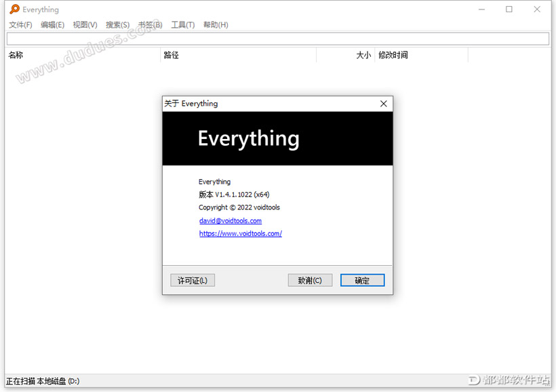Sort by the 路径 column header
This screenshot has width=556, height=392.
point(238,55)
